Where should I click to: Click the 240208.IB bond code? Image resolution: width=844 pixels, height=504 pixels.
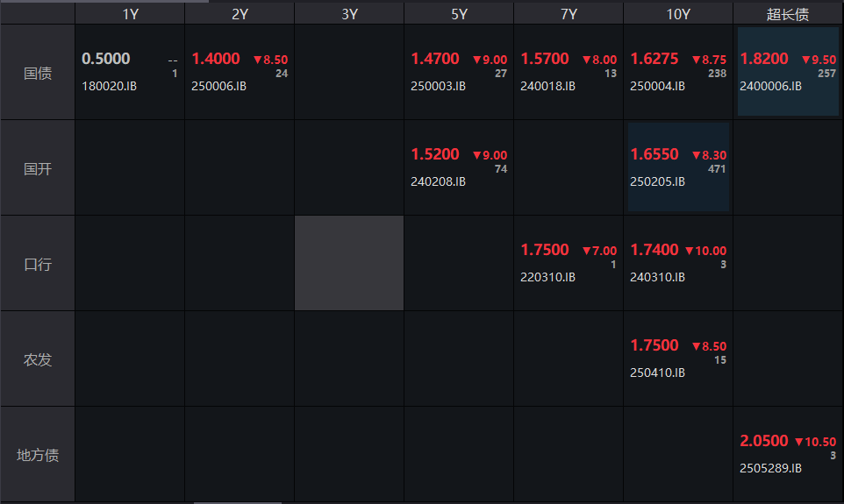coord(438,181)
